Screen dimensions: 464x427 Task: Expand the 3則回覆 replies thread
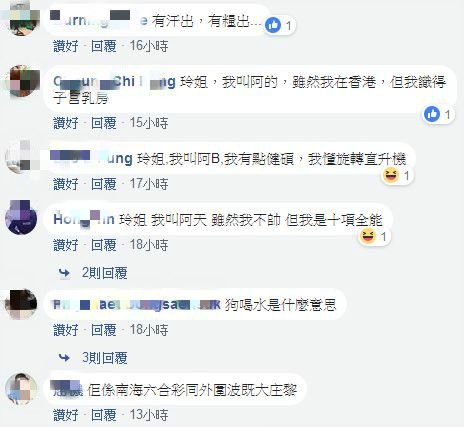point(105,358)
